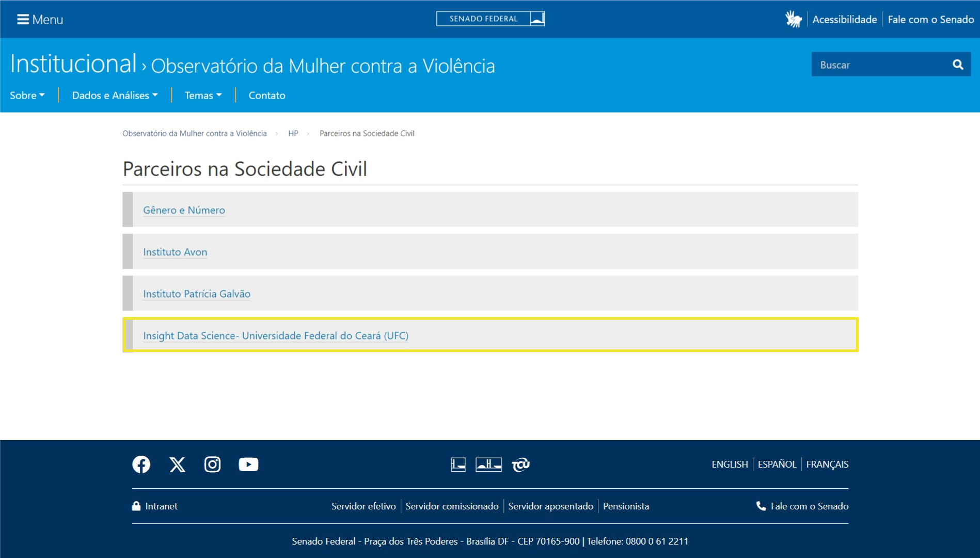Open the Libras sign language hands icon
980x558 pixels.
793,19
